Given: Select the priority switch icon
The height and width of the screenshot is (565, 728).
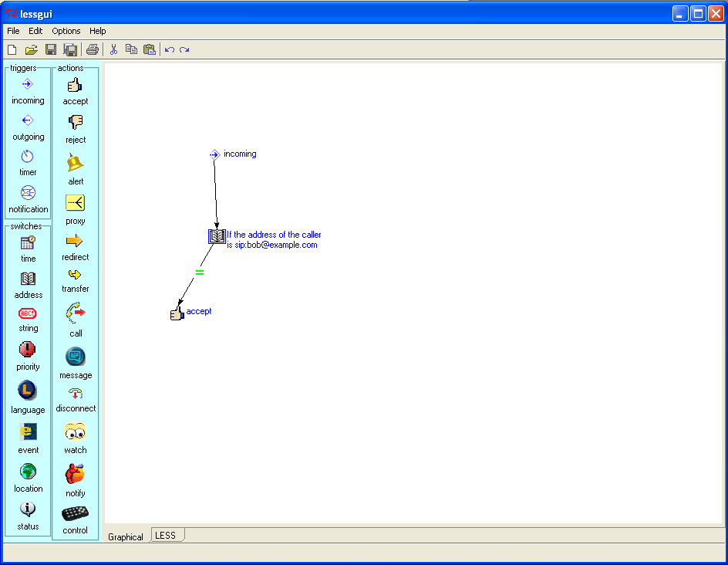Looking at the screenshot, I should click(28, 350).
